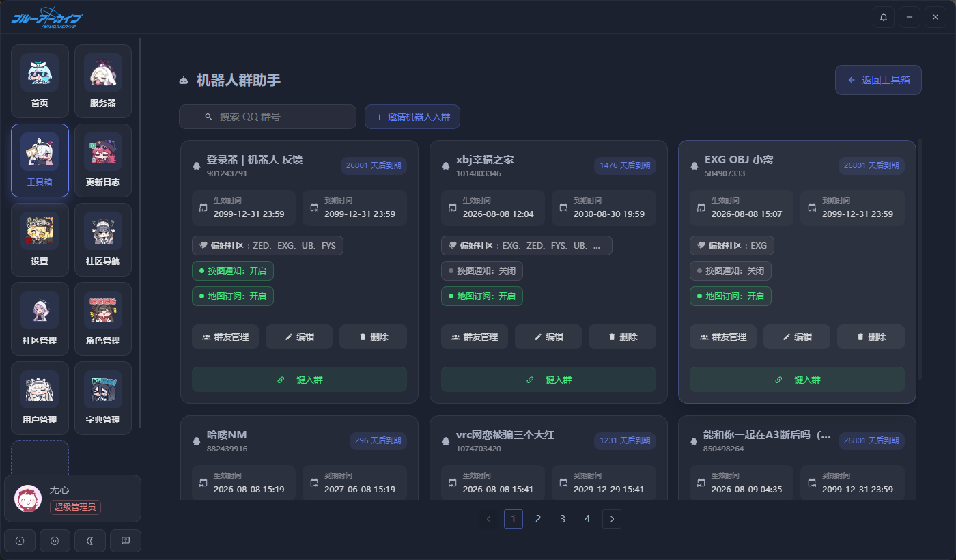Image resolution: width=956 pixels, height=560 pixels.
Task: Click the group number 1014803346
Action: (479, 173)
